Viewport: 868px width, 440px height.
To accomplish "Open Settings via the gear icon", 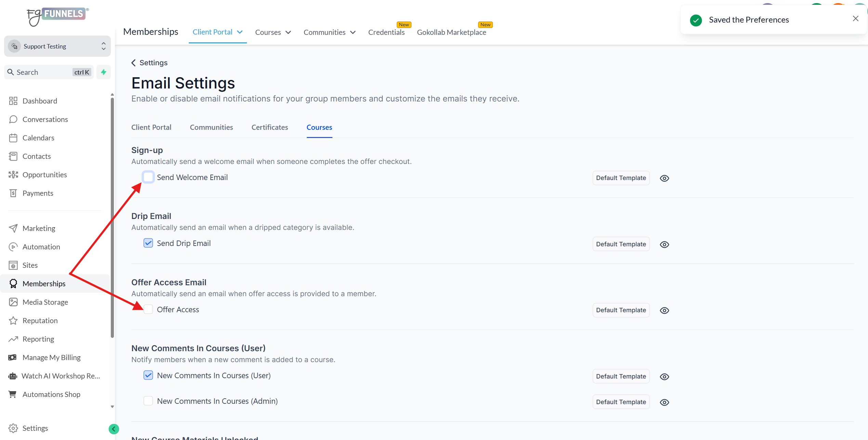I will pos(13,428).
